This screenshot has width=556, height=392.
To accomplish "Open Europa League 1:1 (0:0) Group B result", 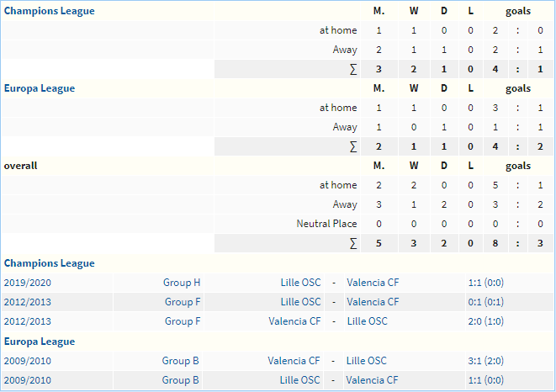I will coord(486,380).
